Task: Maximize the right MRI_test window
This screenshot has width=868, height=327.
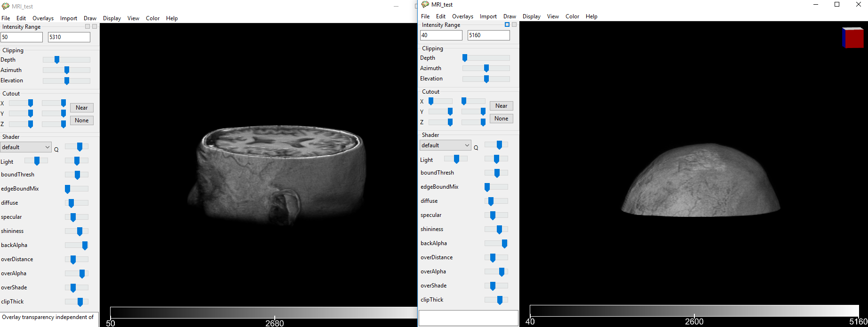Action: click(x=837, y=5)
